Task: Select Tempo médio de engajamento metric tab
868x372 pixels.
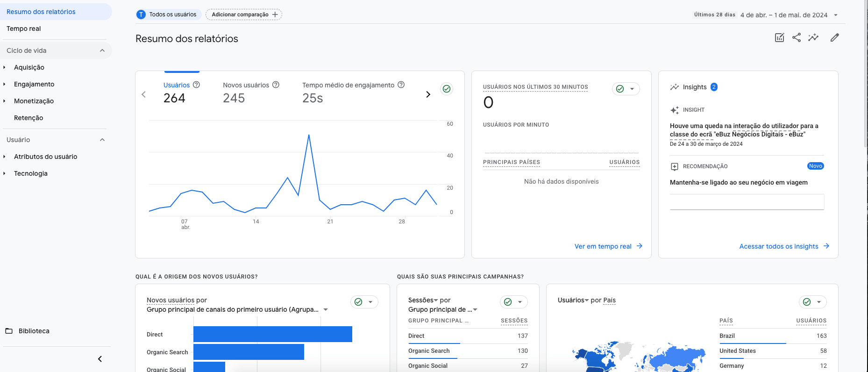Action: (353, 93)
